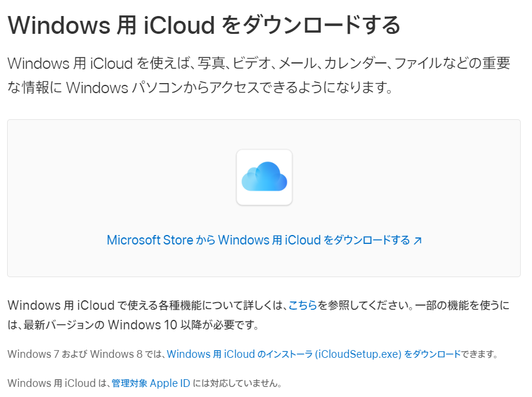Open the こちら feature details link

click(x=302, y=304)
